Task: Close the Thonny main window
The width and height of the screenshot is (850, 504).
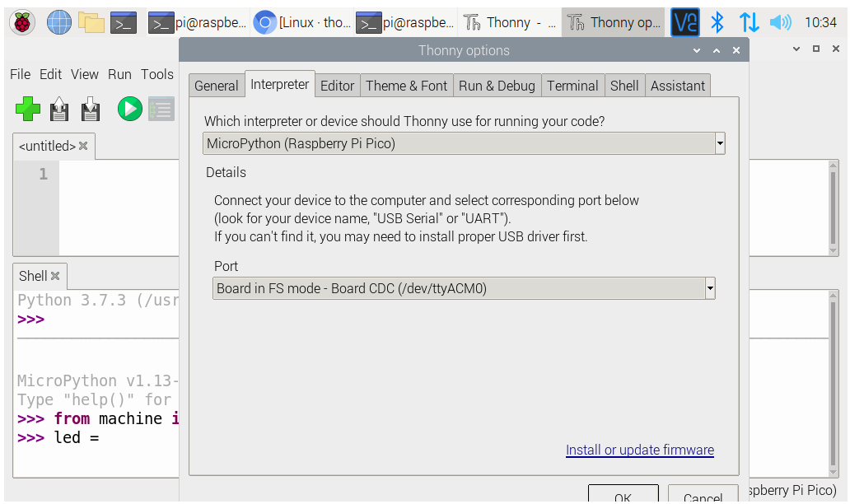Action: (836, 49)
